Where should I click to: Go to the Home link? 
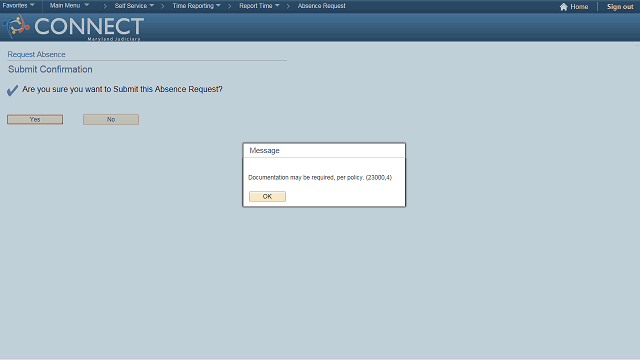[x=579, y=7]
